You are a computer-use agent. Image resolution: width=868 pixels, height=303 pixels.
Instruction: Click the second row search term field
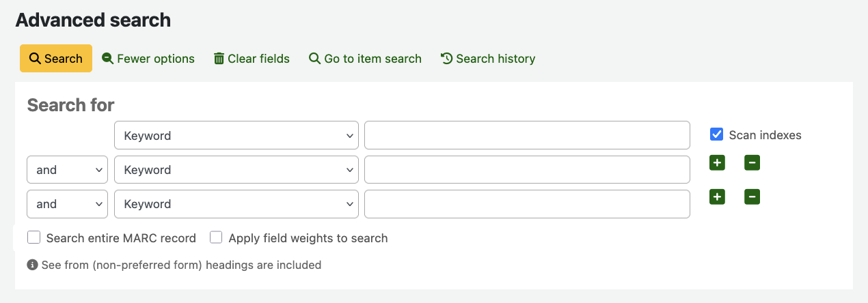[x=527, y=170]
